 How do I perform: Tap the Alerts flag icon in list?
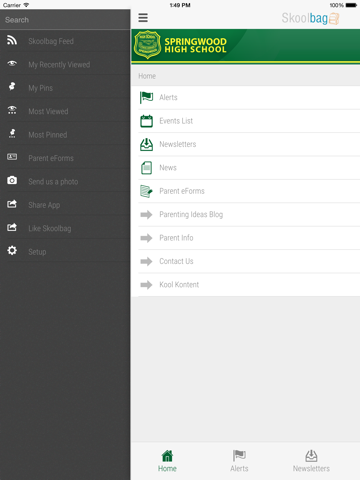pyautogui.click(x=146, y=97)
